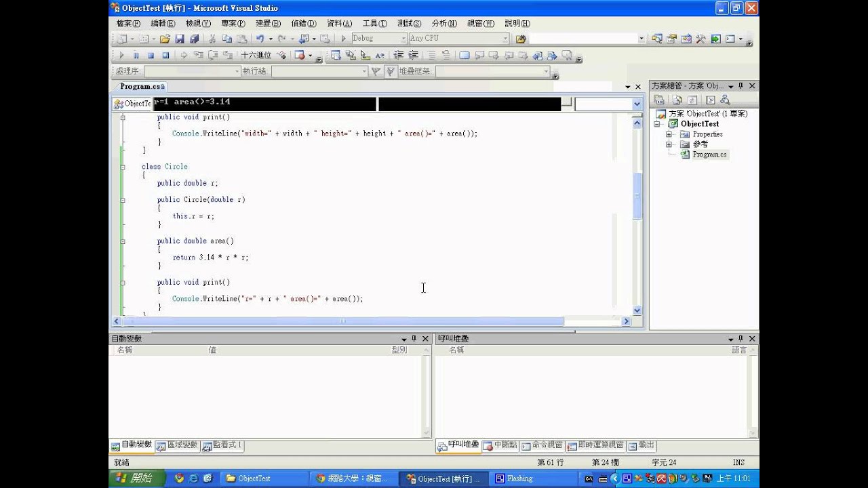
Task: Expand the 參考 references node
Action: click(x=669, y=144)
